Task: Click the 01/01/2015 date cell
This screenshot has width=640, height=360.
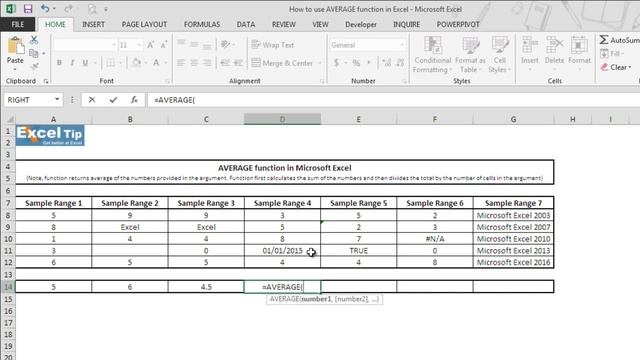Action: click(x=282, y=251)
